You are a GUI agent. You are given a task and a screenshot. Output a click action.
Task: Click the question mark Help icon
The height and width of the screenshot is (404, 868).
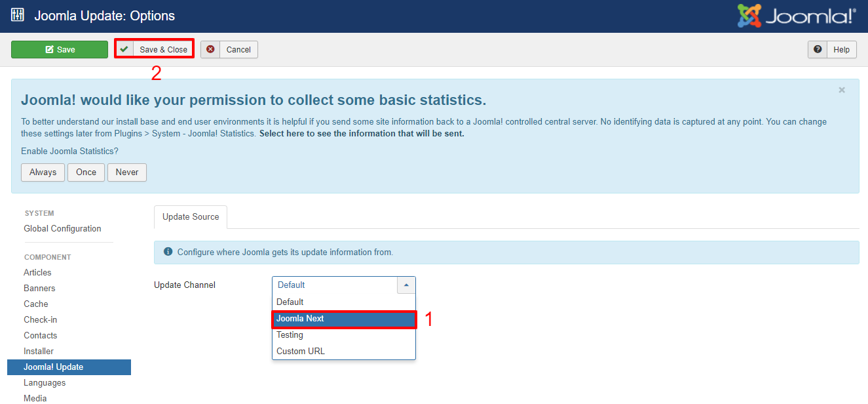point(817,49)
